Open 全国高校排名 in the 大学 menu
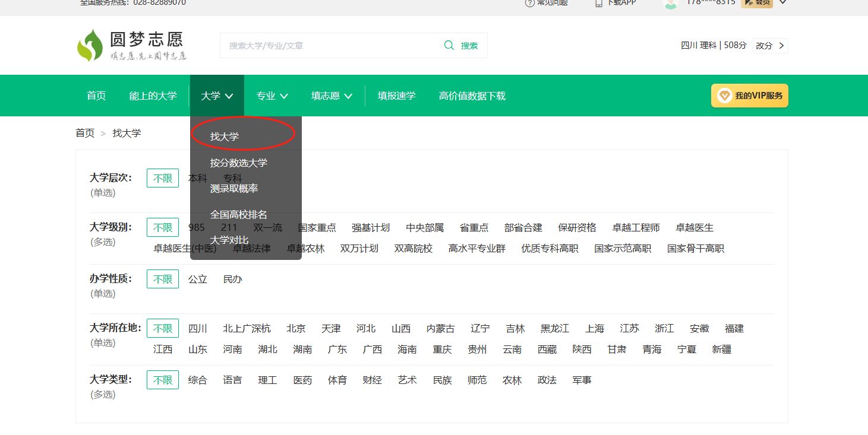This screenshot has height=435, width=868. [239, 214]
